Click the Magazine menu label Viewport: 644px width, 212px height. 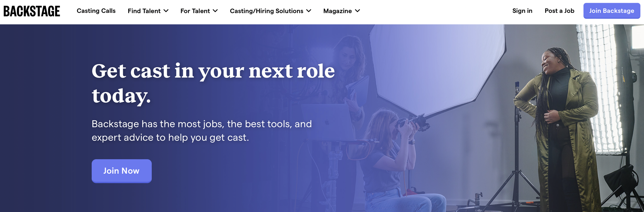click(x=337, y=11)
